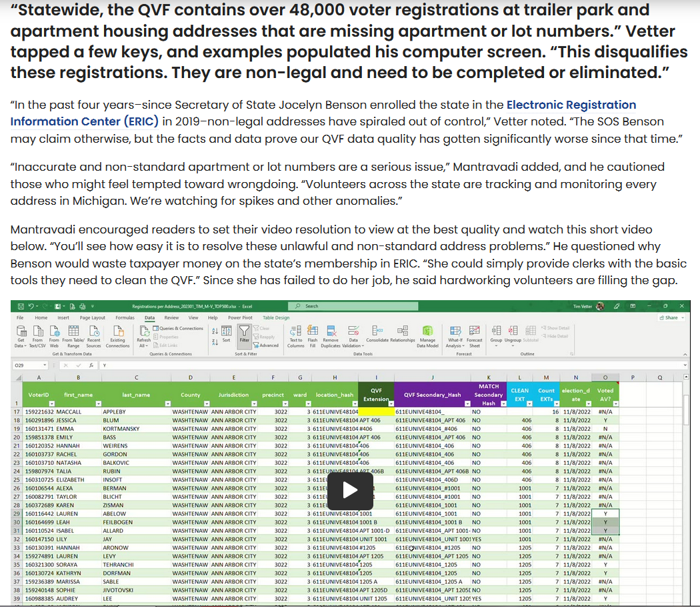The width and height of the screenshot is (700, 607).
Task: Click the From Web icon
Action: (54, 336)
